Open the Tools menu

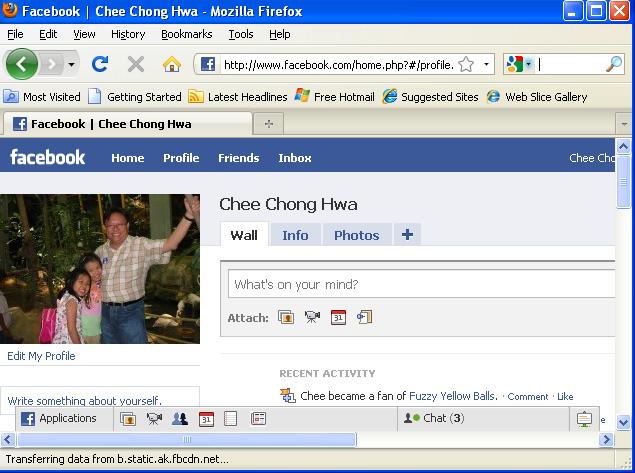241,34
